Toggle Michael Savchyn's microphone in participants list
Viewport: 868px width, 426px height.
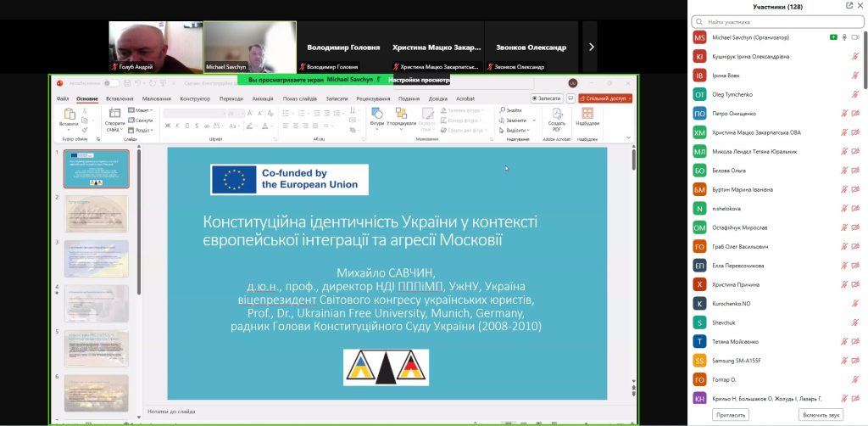click(845, 37)
